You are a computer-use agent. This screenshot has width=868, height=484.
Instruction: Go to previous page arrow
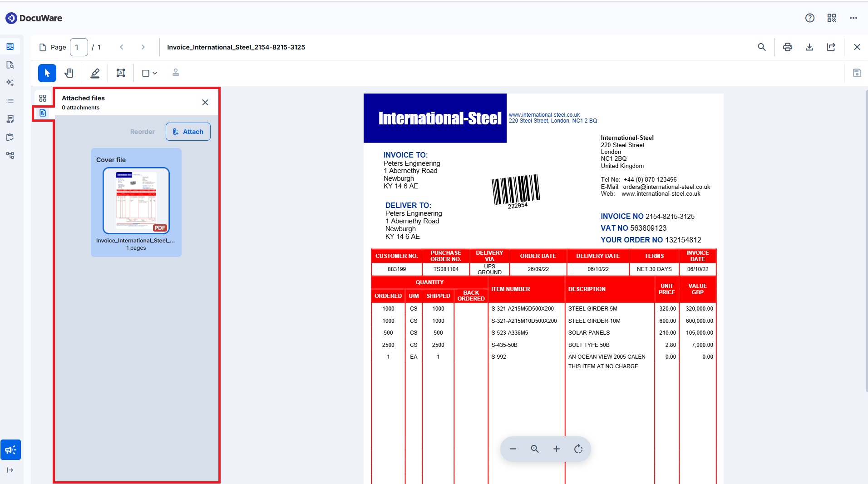point(122,47)
